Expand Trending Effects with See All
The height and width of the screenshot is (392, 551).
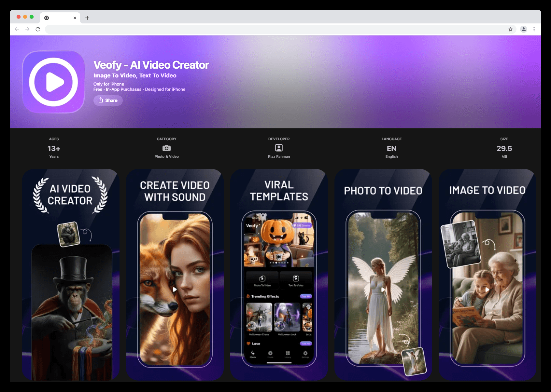306,296
